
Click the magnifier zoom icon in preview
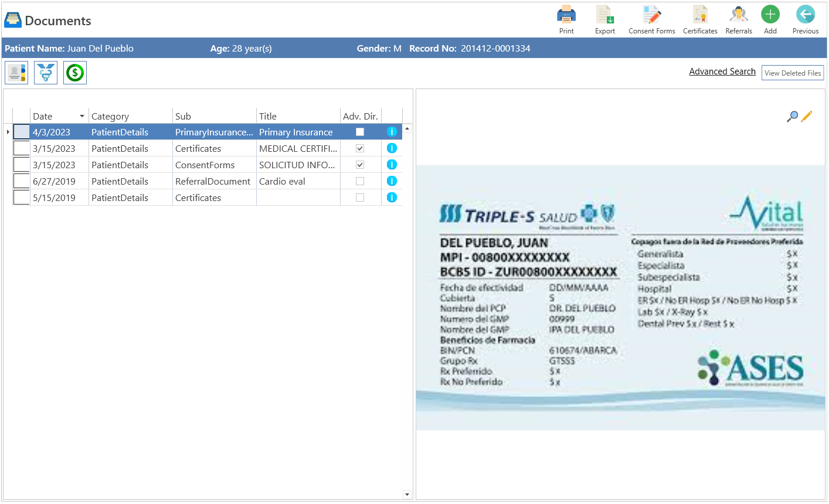[792, 117]
